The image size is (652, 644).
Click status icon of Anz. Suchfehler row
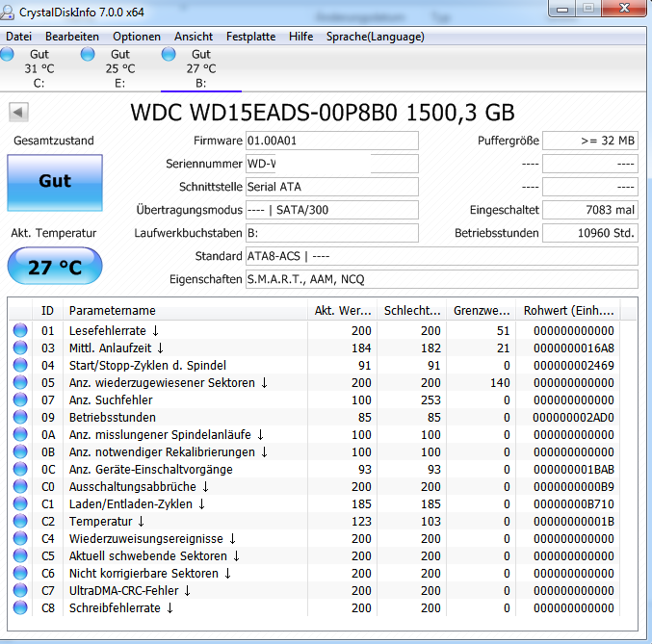[x=20, y=399]
